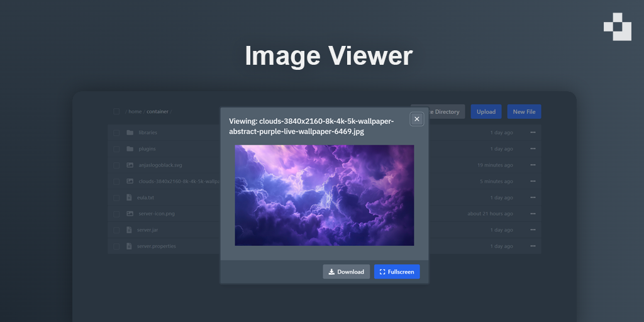Open the server.properties row options menu
Screen dimensions: 644x322
(x=533, y=246)
